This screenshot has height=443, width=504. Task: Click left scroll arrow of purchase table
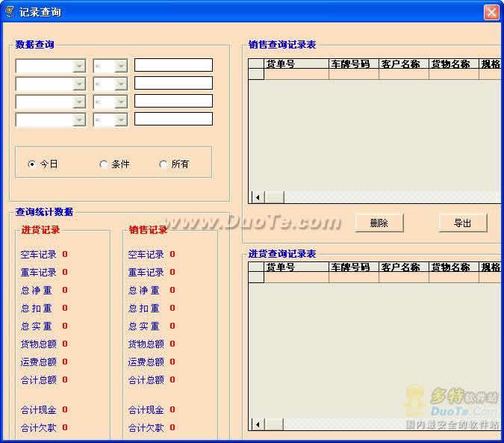pos(258,424)
